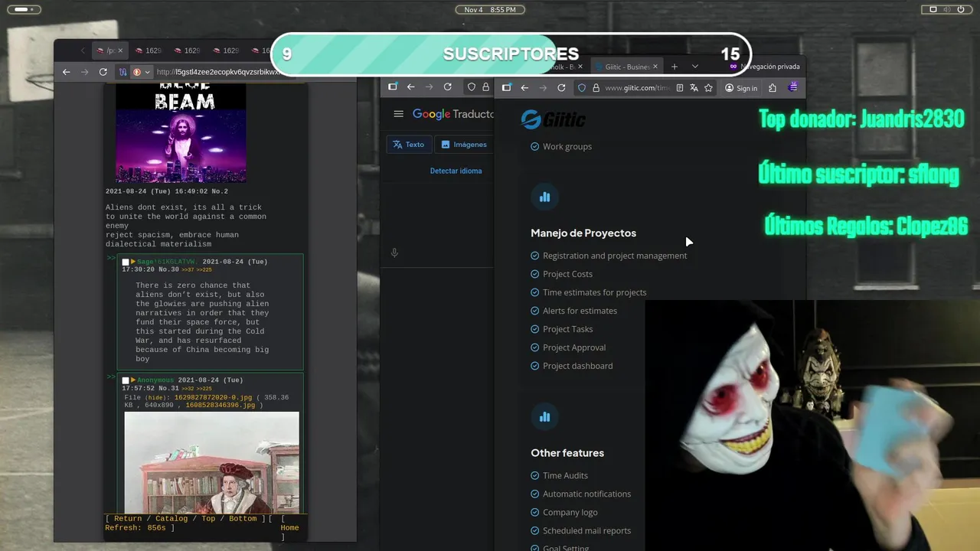Reload the Google Traductor browser window

click(448, 87)
